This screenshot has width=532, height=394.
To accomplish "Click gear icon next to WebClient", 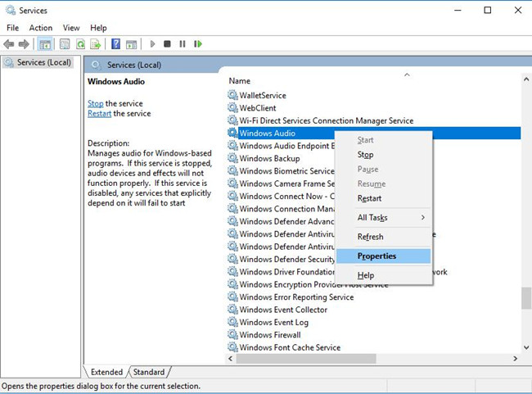I will pos(232,107).
